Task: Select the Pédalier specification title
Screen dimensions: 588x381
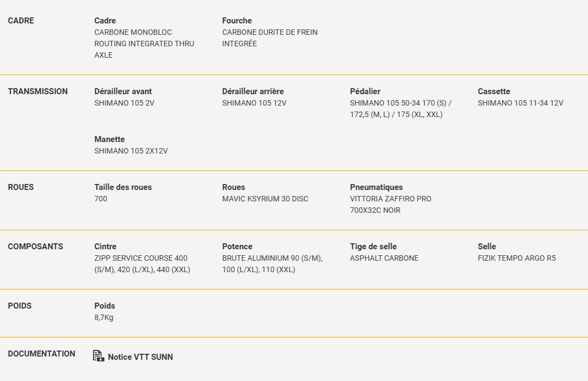Action: [x=365, y=91]
